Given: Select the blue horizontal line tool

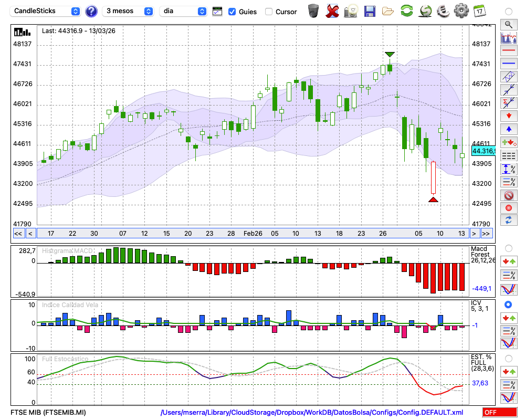Looking at the screenshot, I should 509,64.
